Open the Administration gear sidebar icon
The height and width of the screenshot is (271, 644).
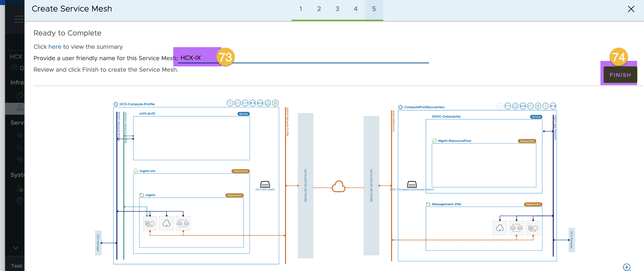click(19, 189)
